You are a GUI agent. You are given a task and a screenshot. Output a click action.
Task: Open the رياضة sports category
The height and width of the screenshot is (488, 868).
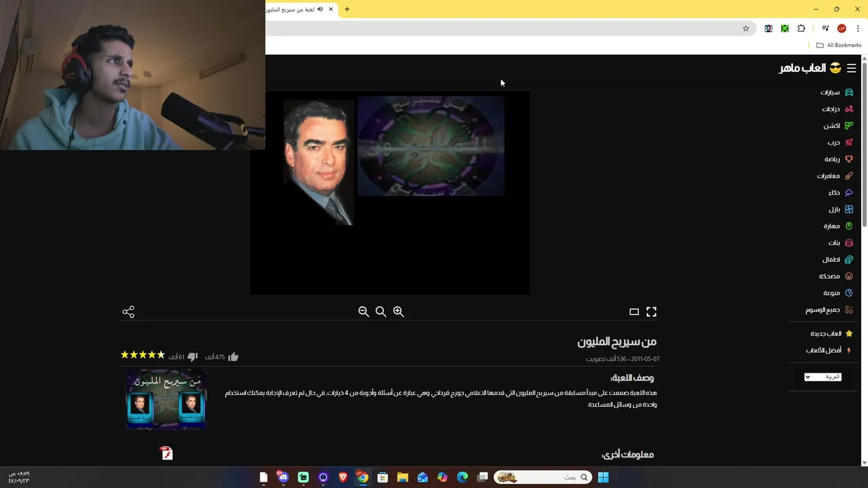838,159
